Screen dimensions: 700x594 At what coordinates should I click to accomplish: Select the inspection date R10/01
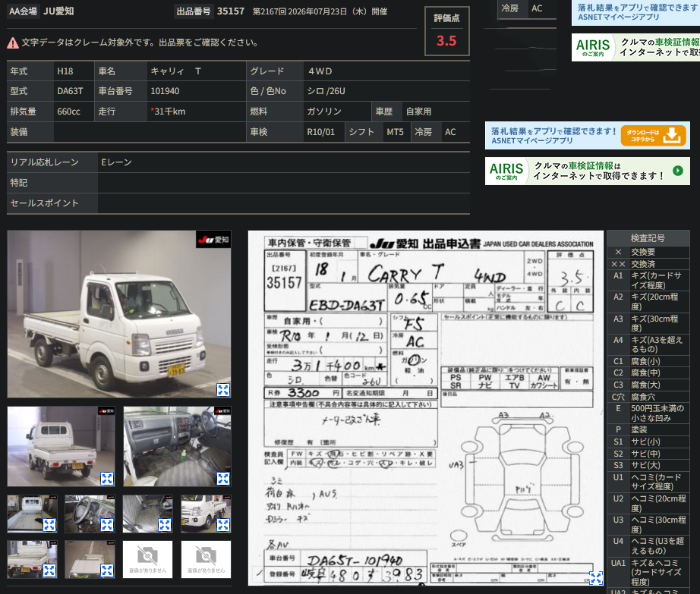320,132
